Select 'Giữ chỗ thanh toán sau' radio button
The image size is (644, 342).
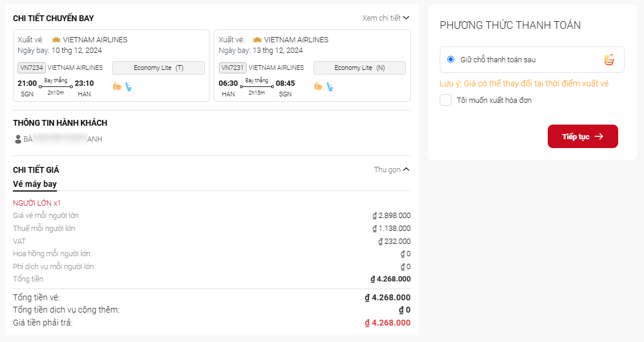(x=450, y=59)
